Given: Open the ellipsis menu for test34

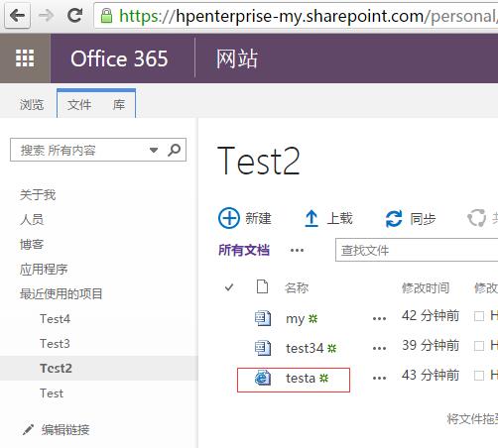Looking at the screenshot, I should tap(379, 348).
